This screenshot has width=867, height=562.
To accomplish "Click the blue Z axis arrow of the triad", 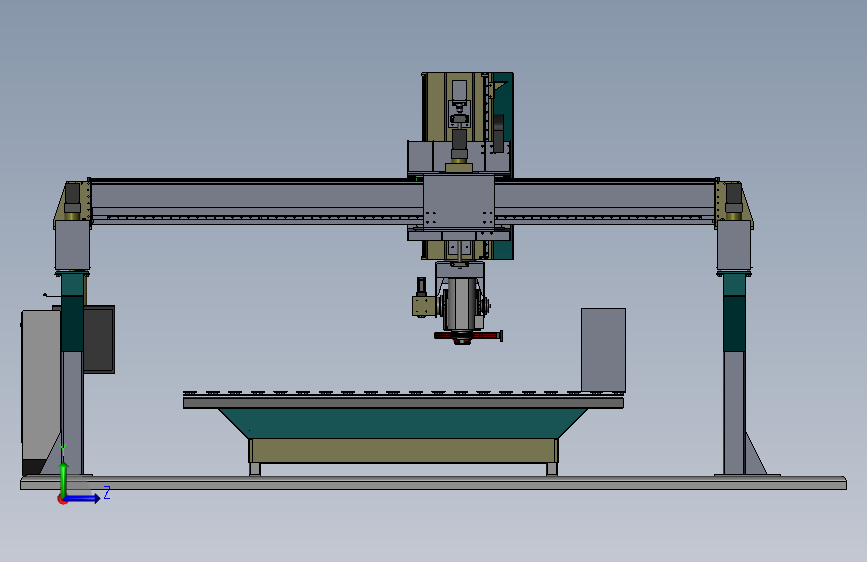I will click(83, 498).
